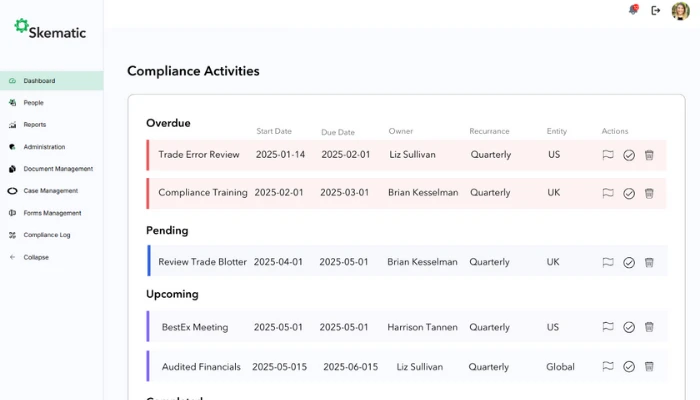700x400 pixels.
Task: Mark Compliance Training as complete
Action: [x=629, y=193]
